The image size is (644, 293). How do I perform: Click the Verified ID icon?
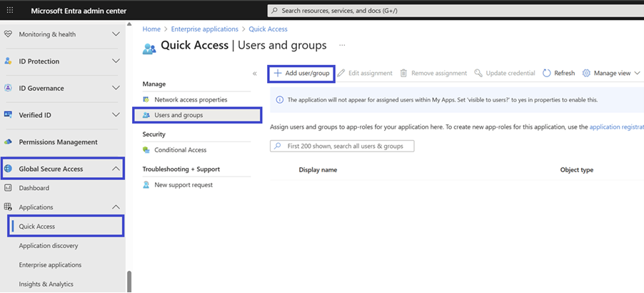tap(9, 115)
